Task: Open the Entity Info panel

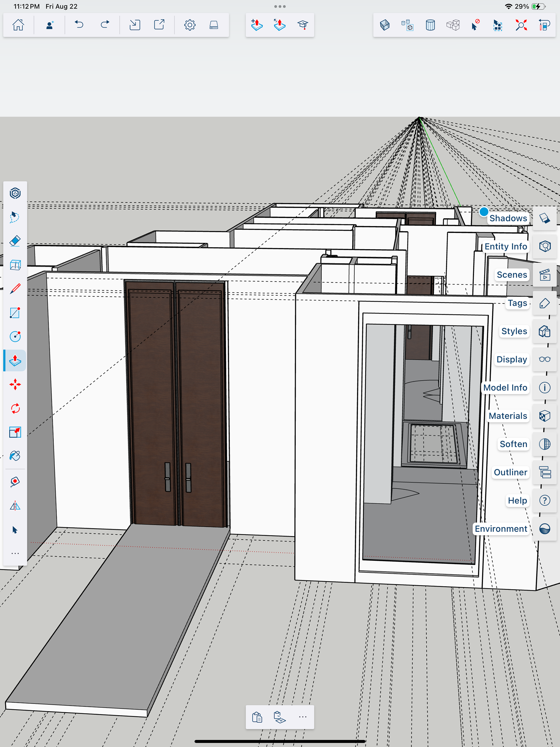Action: [x=544, y=246]
